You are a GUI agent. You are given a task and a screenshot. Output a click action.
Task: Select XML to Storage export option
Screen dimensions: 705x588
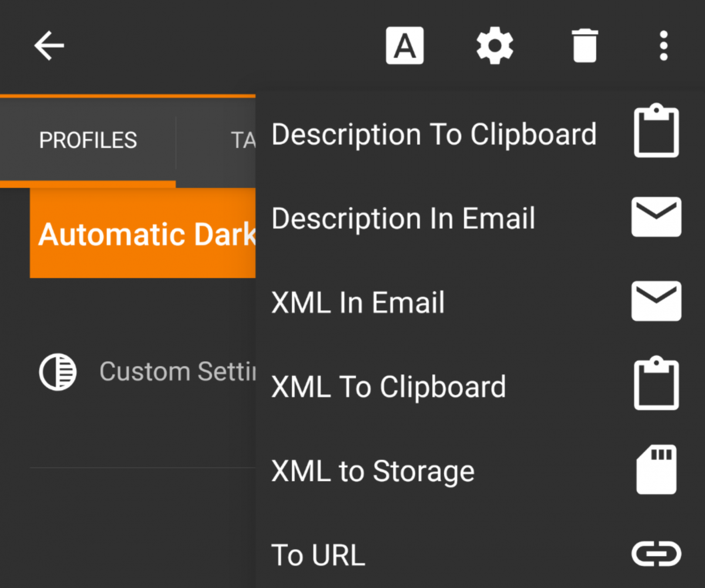(x=372, y=471)
